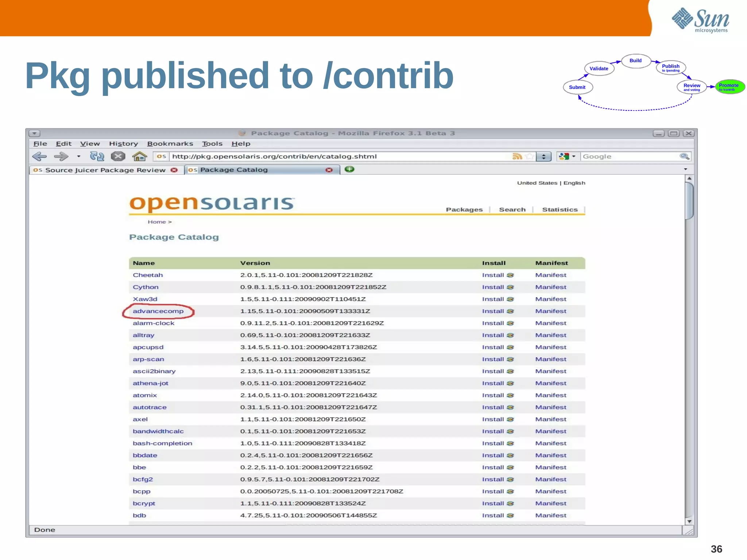Click the Install icon for axel
The width and height of the screenshot is (747, 560).
tap(510, 420)
